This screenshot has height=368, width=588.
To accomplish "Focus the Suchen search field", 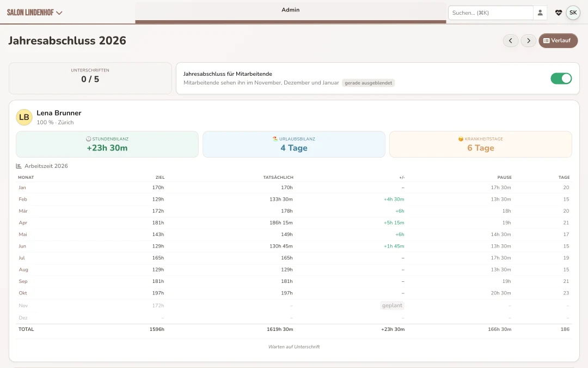I will [x=491, y=13].
